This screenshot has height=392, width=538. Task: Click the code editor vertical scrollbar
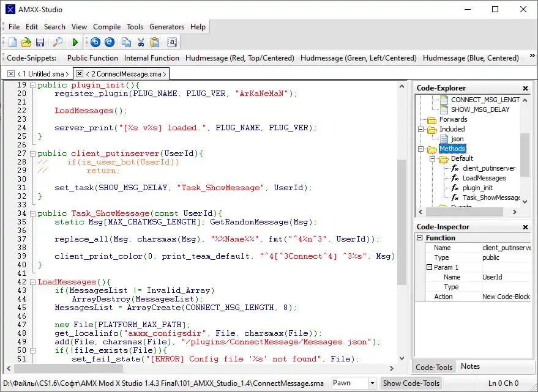[402, 220]
